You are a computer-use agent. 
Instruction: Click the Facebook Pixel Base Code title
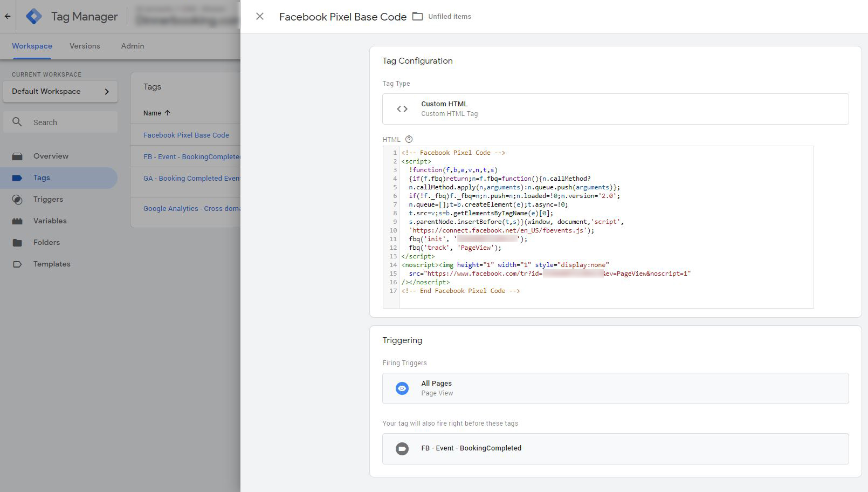[x=343, y=17]
